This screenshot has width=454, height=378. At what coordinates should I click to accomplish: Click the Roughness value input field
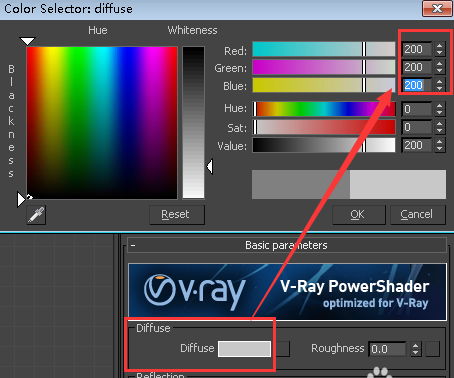[387, 349]
